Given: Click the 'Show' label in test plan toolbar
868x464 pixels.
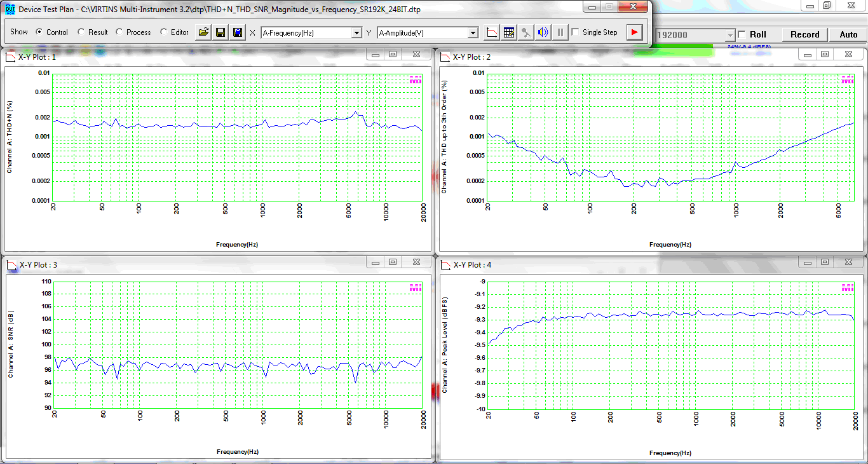Looking at the screenshot, I should point(19,32).
